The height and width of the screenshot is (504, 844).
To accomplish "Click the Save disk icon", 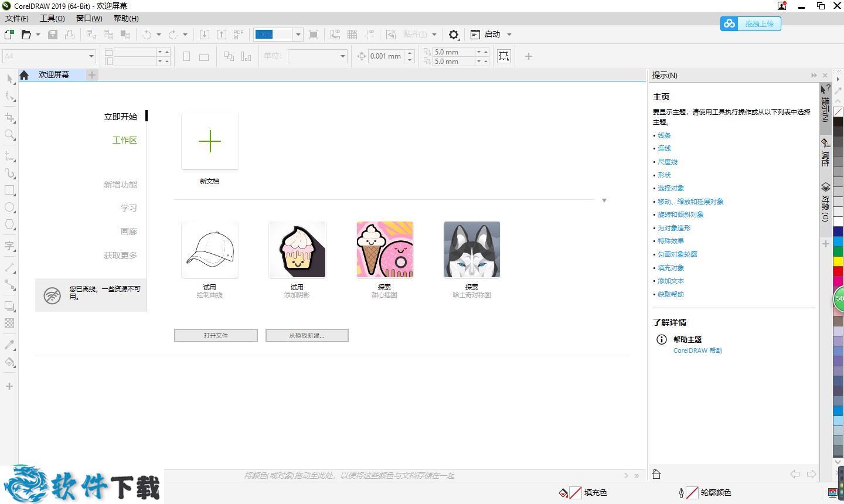I will [x=53, y=35].
